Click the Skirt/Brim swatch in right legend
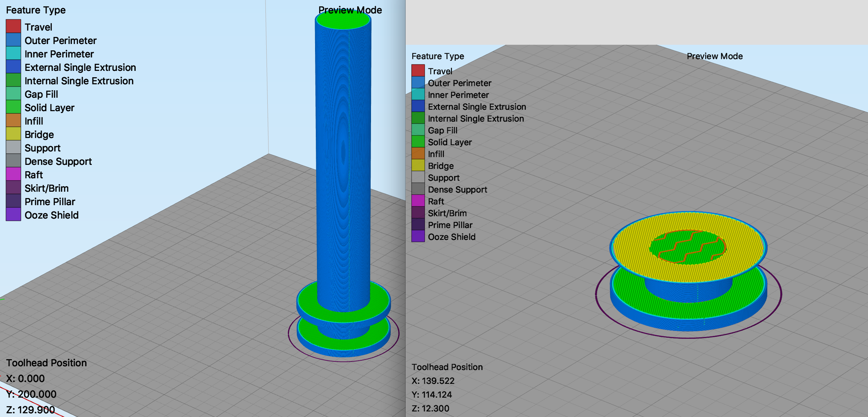Viewport: 868px width, 417px height. [418, 213]
